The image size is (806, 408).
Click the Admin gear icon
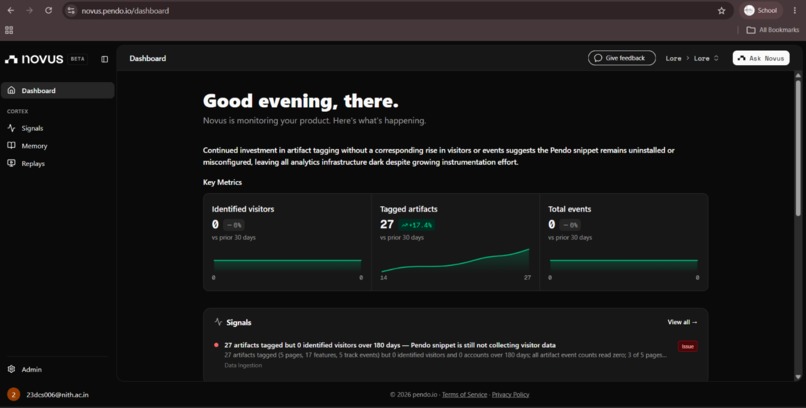click(x=11, y=369)
